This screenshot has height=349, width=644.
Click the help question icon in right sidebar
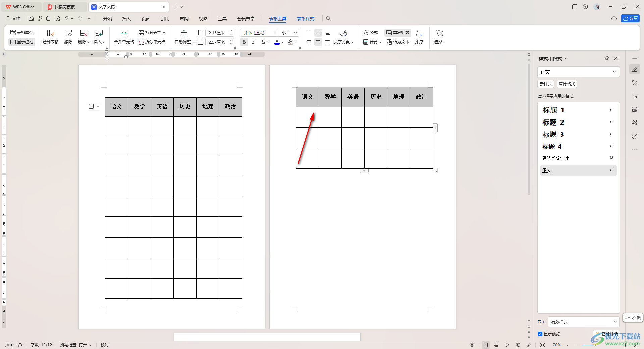(x=635, y=136)
